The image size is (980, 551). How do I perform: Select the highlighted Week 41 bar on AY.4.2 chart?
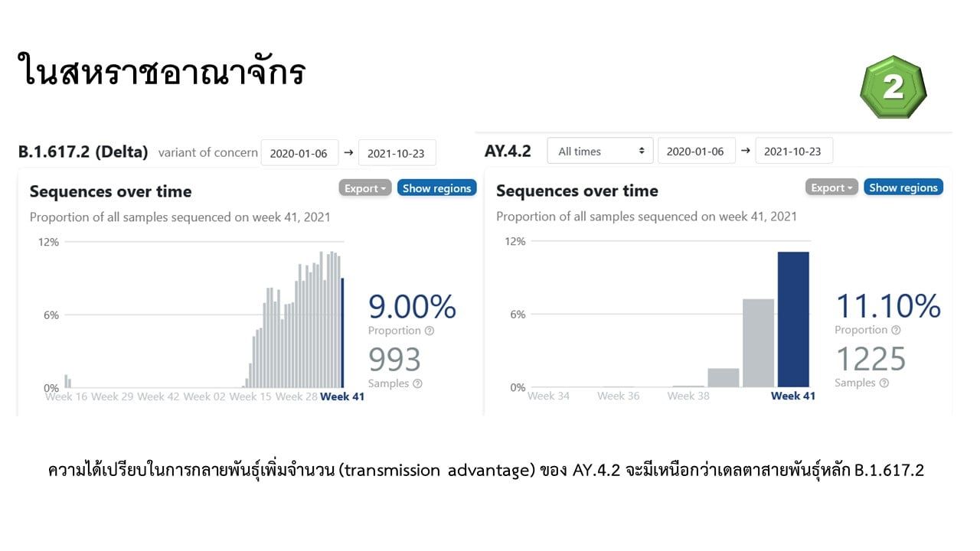click(x=793, y=318)
